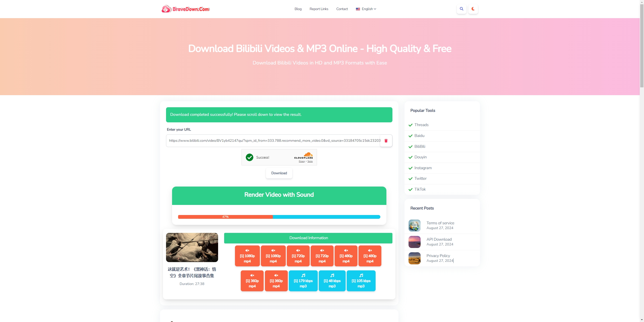Click the dark mode toggle icon

[473, 9]
